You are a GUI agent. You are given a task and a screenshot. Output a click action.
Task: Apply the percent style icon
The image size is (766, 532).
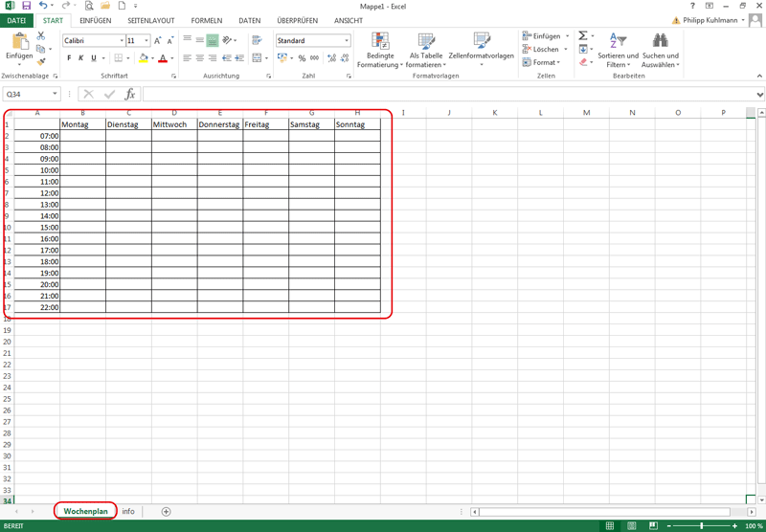coord(302,58)
